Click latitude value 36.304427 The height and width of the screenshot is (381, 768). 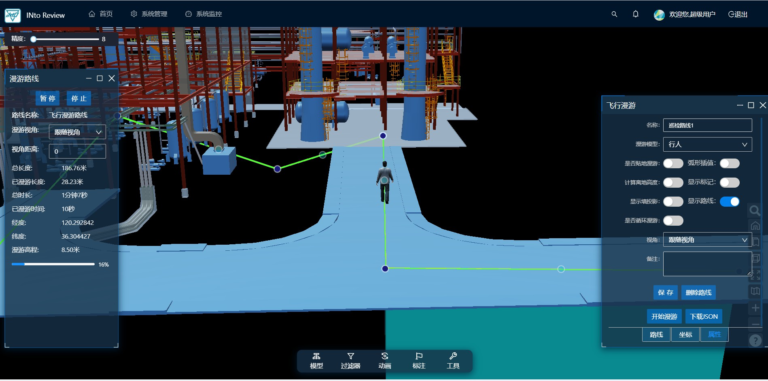(x=76, y=236)
